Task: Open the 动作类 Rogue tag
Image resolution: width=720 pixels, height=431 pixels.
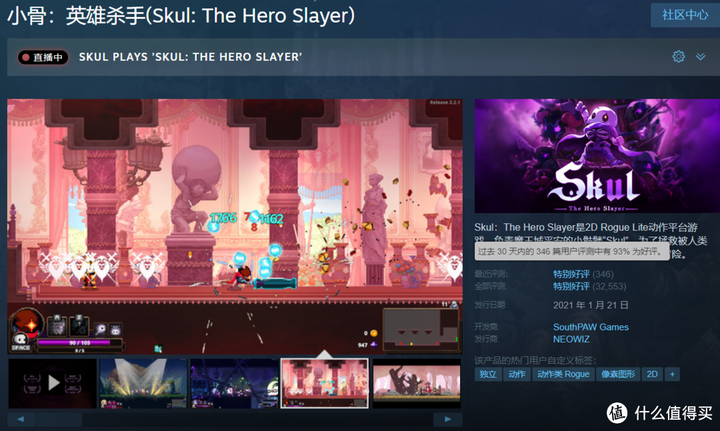Action: pyautogui.click(x=563, y=374)
